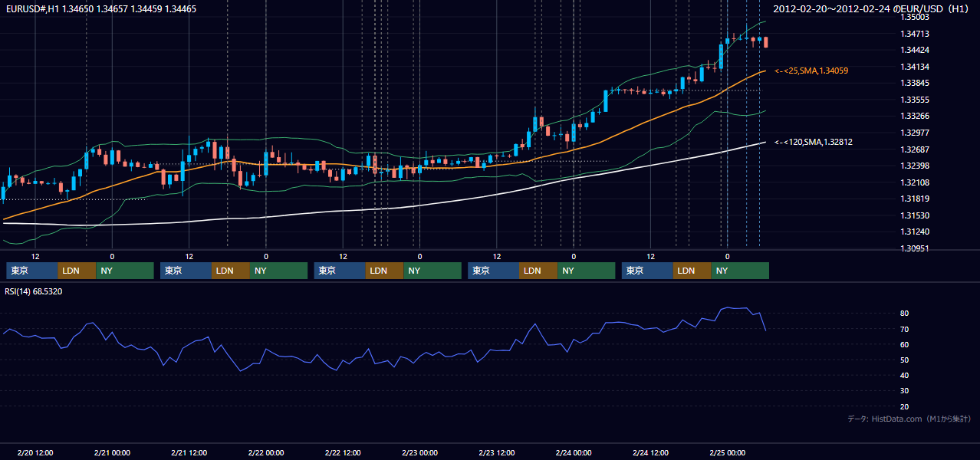
Task: Select the 2/22 00:00 time axis label
Action: tap(266, 452)
